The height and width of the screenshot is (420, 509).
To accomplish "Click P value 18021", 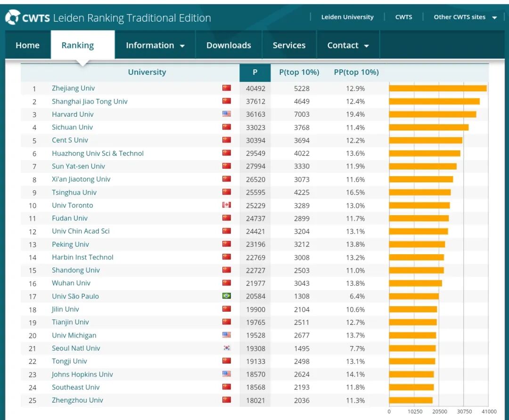I will (255, 401).
